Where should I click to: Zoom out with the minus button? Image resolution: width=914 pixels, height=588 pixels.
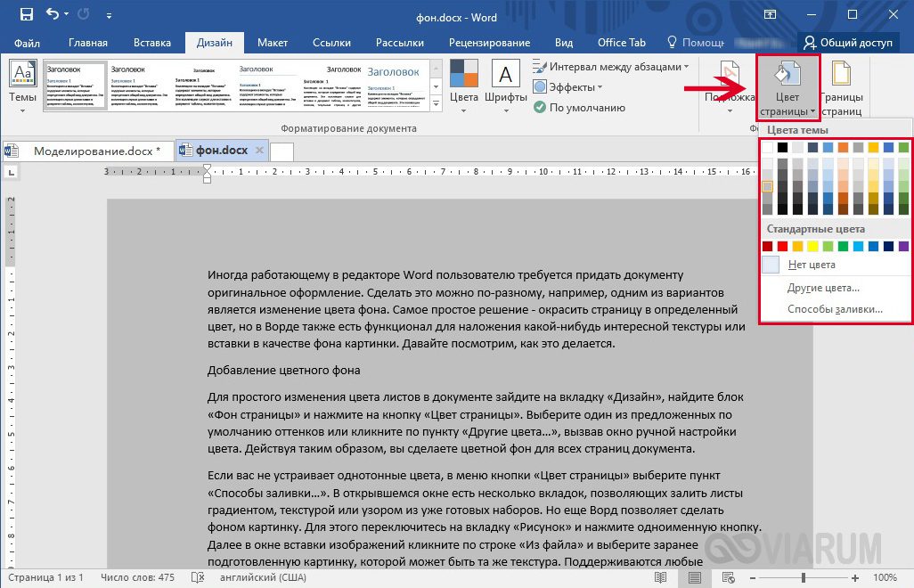[x=753, y=578]
